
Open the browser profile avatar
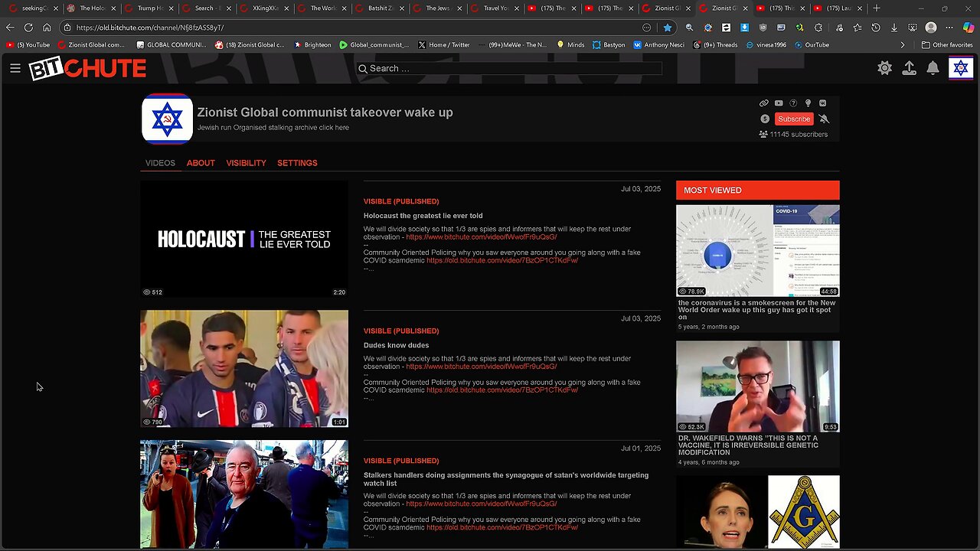[931, 27]
